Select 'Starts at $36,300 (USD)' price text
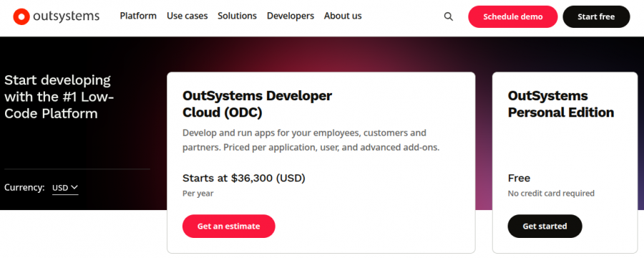Image resolution: width=644 pixels, height=258 pixels. click(x=244, y=178)
